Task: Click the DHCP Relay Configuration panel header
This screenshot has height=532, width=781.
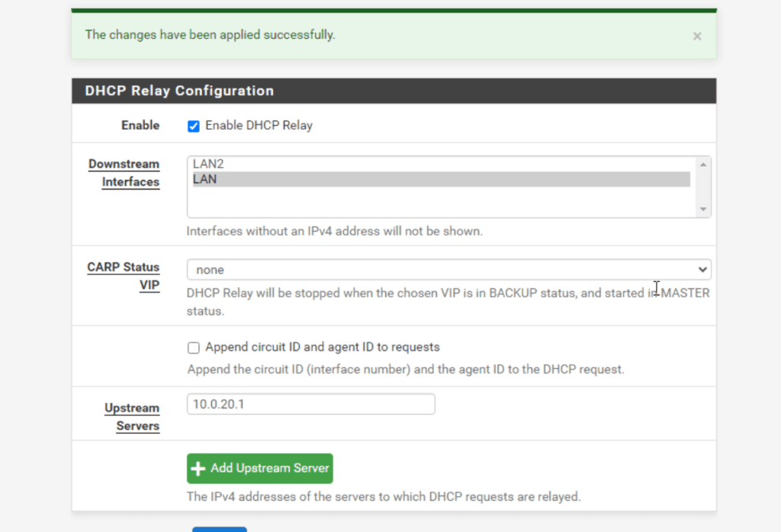Action: pos(394,91)
